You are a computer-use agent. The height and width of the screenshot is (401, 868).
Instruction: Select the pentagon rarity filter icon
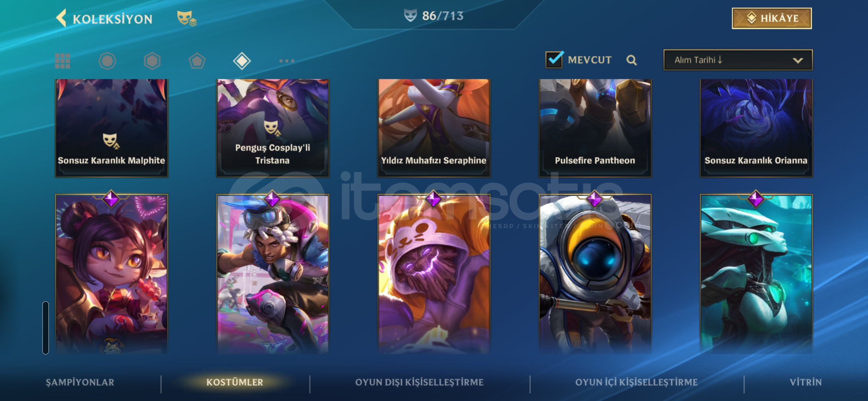(197, 61)
